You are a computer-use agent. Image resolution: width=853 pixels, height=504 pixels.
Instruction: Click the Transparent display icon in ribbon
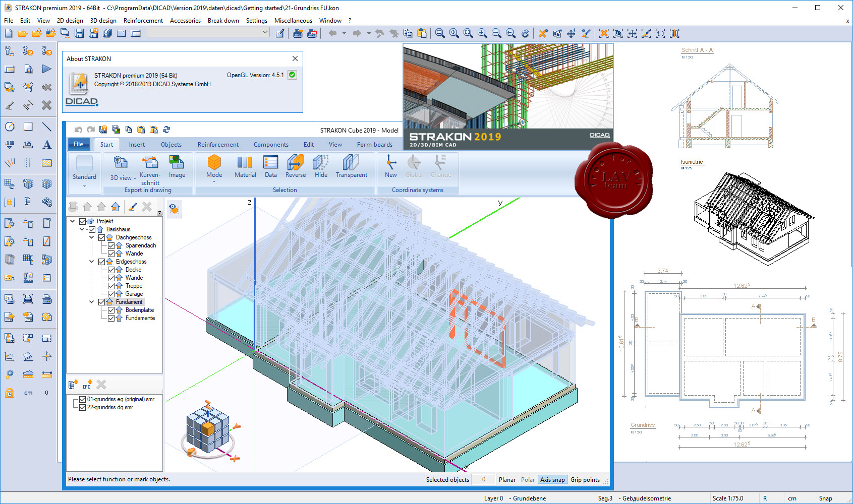point(351,162)
